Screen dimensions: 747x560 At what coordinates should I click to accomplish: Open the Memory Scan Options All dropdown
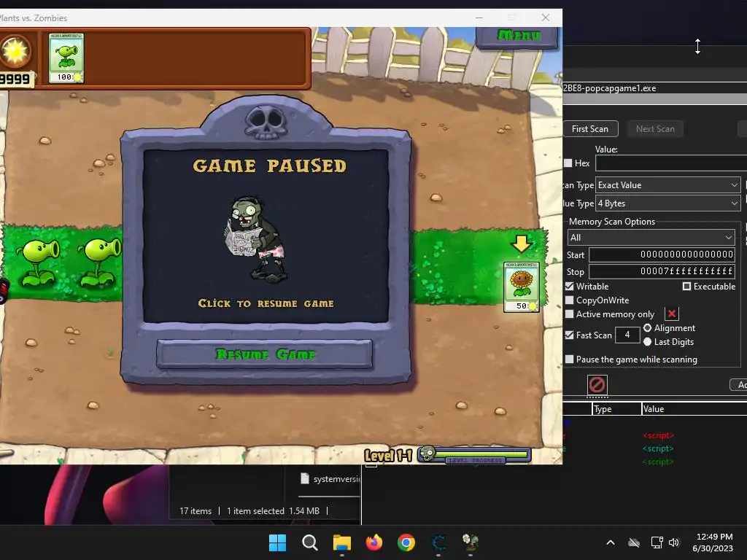coord(651,237)
